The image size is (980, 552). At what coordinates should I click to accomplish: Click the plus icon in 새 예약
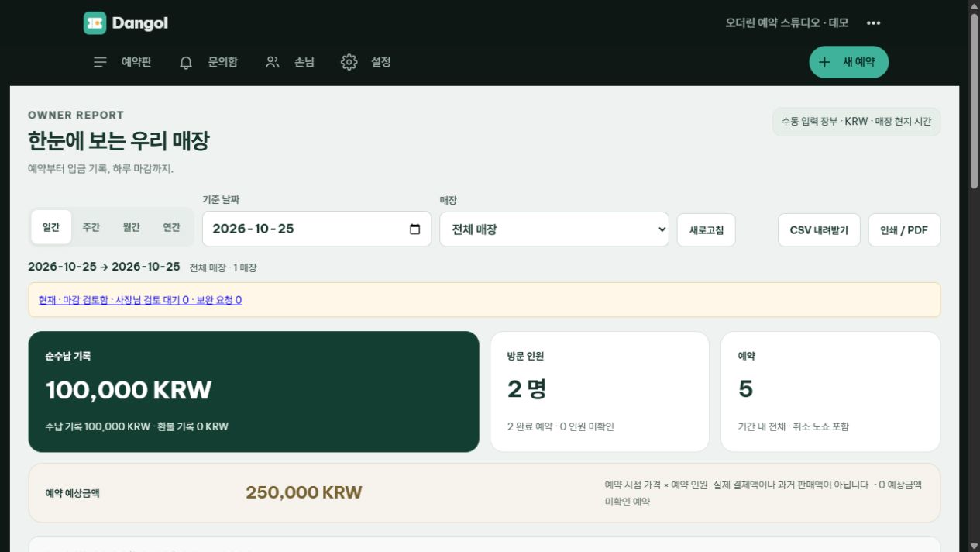click(824, 62)
